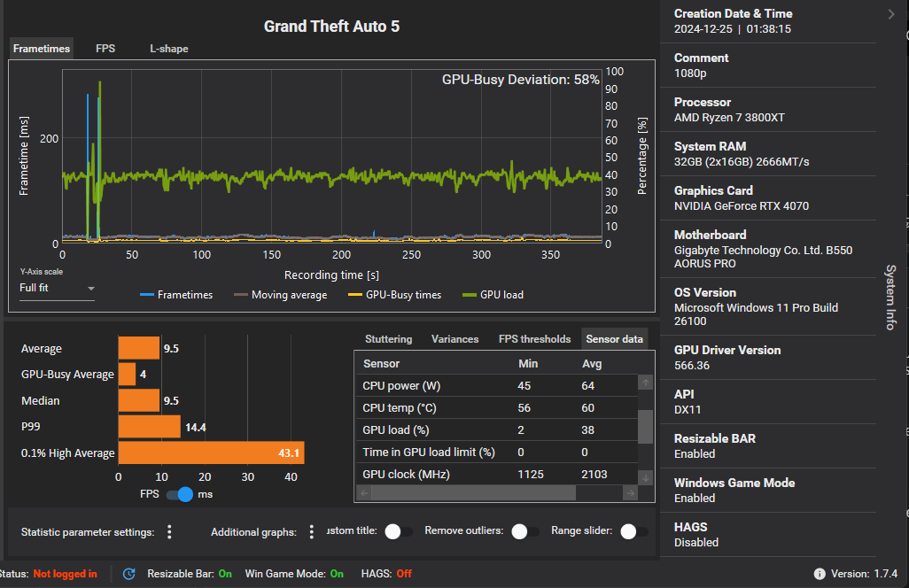Click the sensor table horizontal scrollbar thumb
The image size is (909, 588).
pos(474,493)
